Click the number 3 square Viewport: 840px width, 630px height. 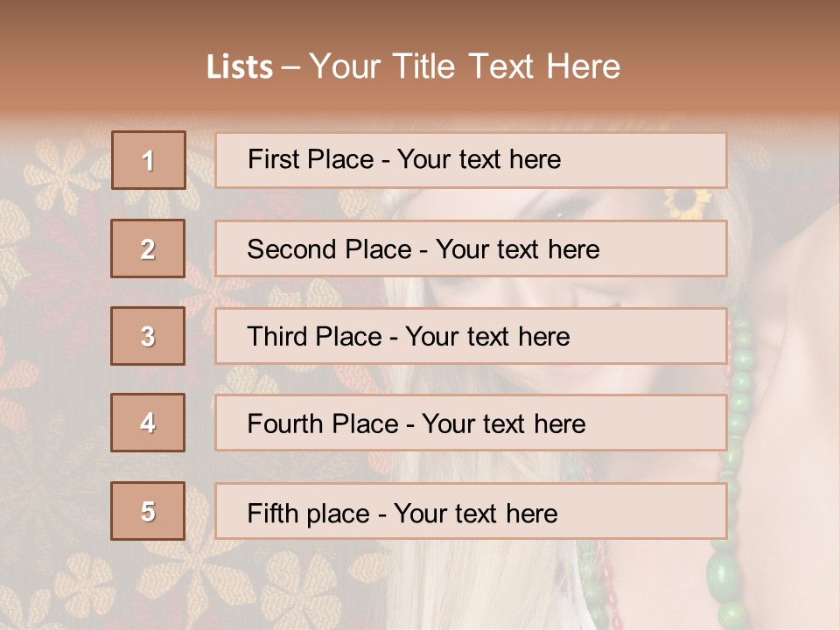(149, 336)
